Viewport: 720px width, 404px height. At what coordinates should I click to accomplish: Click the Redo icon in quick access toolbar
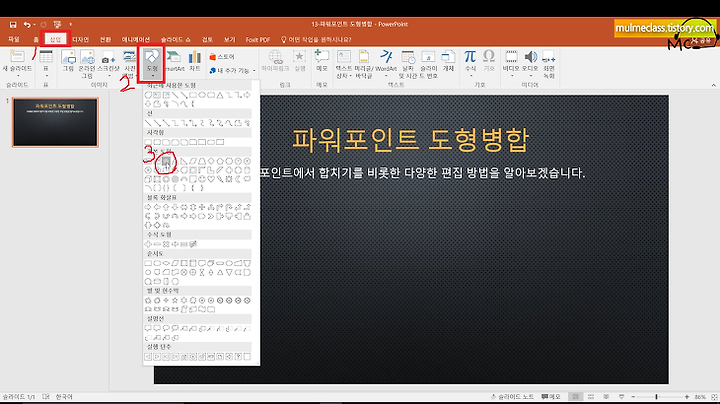[x=43, y=24]
